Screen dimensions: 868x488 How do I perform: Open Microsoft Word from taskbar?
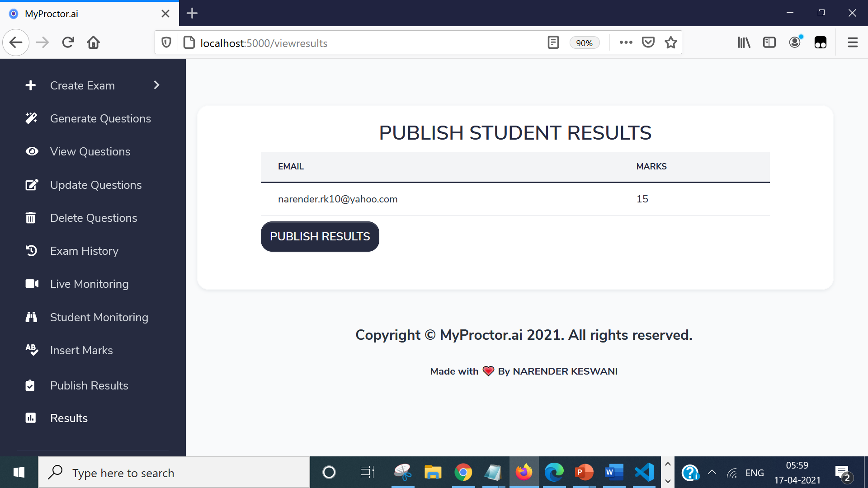614,473
